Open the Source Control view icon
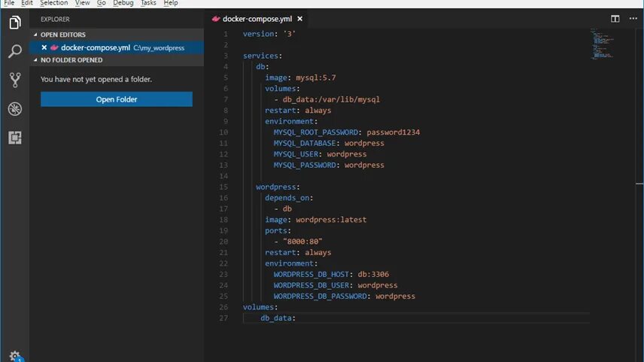 (x=15, y=80)
